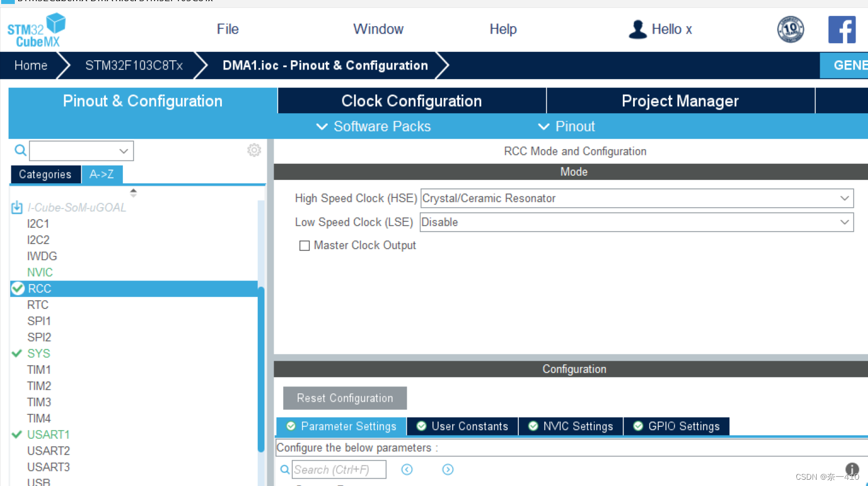
Task: Go to next search result arrow
Action: [x=448, y=469]
